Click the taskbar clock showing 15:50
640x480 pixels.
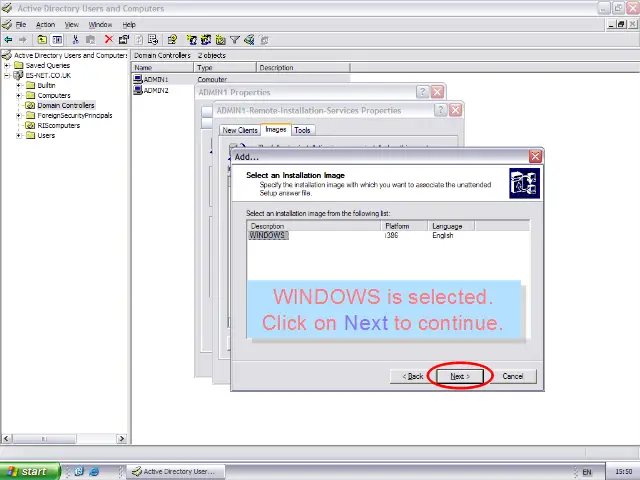623,471
